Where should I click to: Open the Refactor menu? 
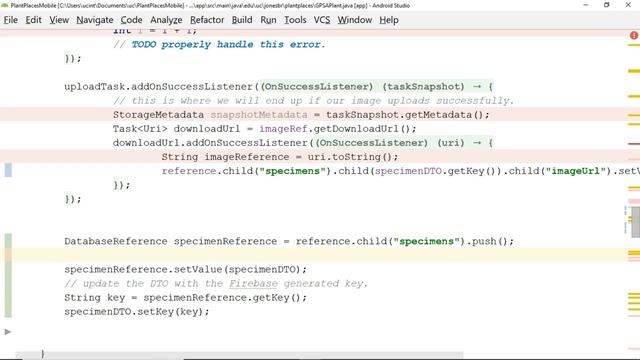click(x=207, y=20)
